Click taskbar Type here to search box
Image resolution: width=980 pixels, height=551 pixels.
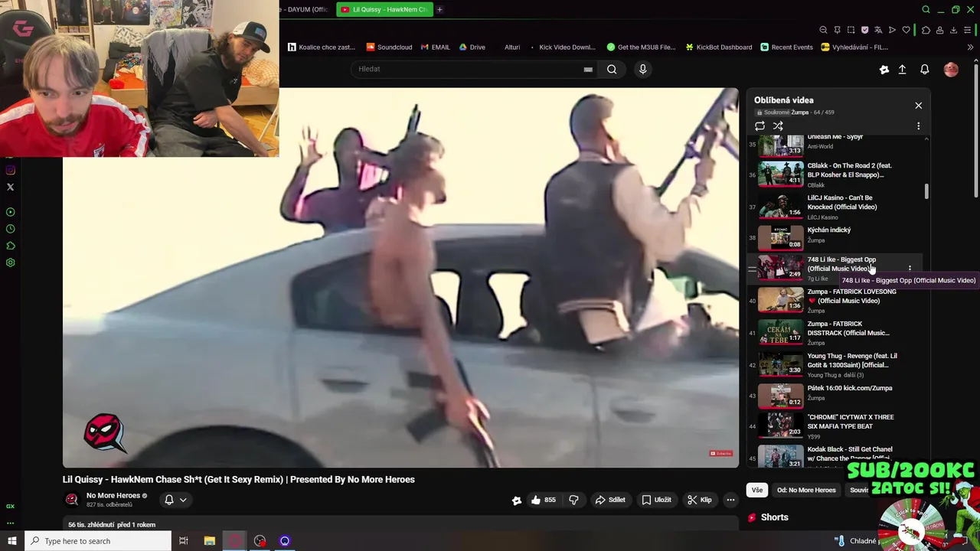[98, 541]
